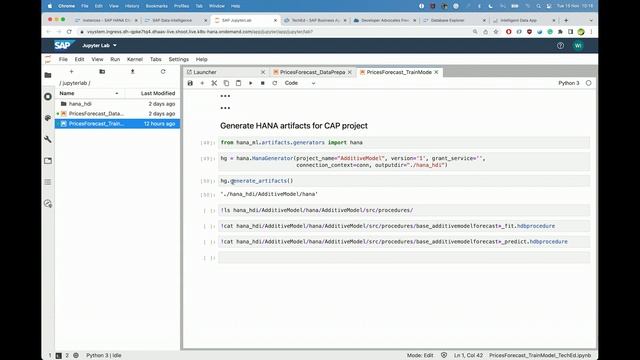Open the Settings menu

[x=179, y=59]
